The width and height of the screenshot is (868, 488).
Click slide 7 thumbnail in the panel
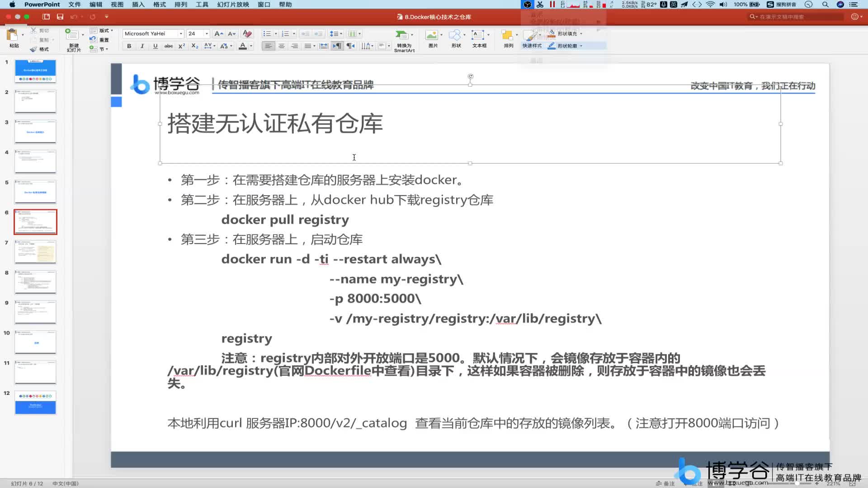click(x=35, y=251)
